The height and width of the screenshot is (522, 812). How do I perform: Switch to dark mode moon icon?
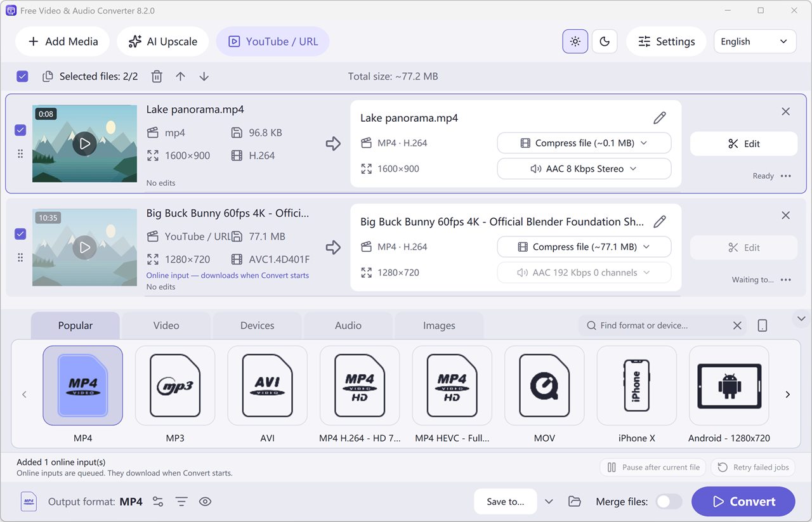[605, 41]
